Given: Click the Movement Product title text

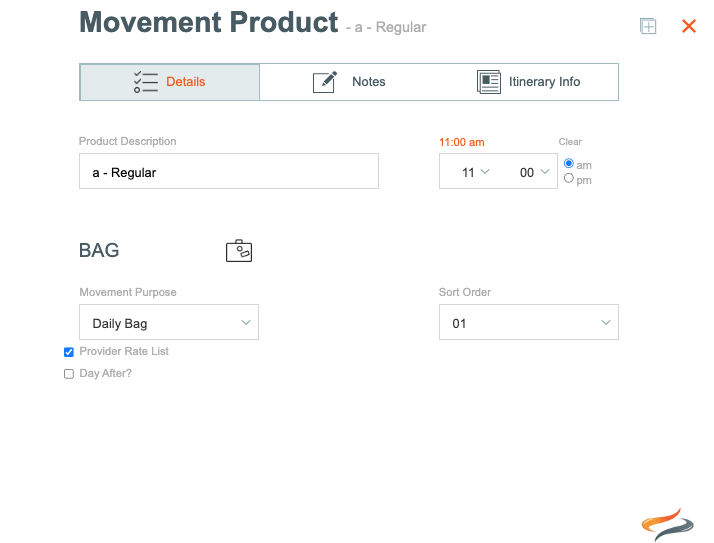Looking at the screenshot, I should pos(209,22).
